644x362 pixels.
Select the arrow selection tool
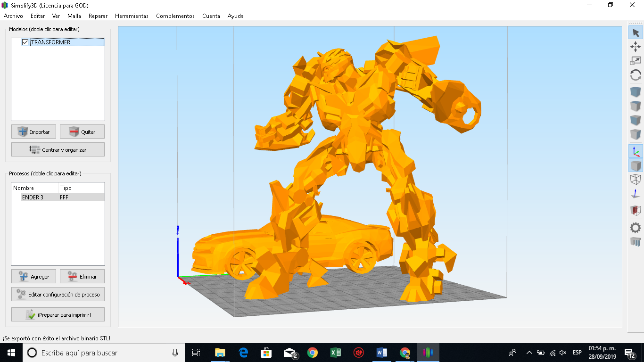635,32
